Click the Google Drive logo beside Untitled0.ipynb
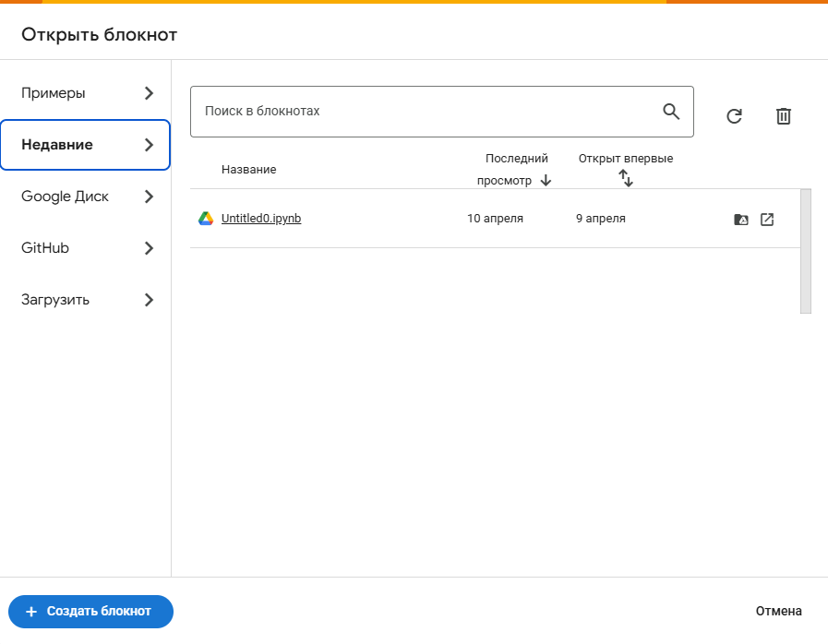The width and height of the screenshot is (828, 644). [x=206, y=219]
